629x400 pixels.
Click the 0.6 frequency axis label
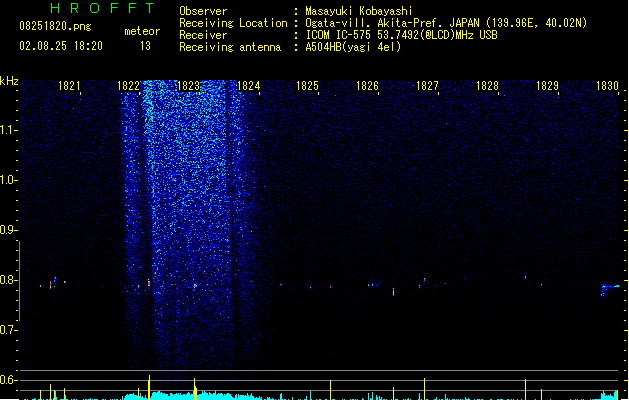(x=8, y=380)
